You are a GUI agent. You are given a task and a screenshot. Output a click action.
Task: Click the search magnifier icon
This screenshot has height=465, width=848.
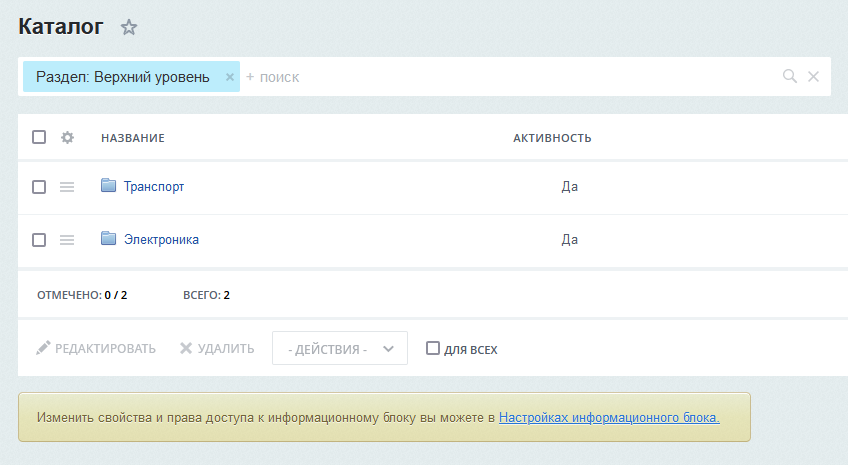[x=790, y=76]
